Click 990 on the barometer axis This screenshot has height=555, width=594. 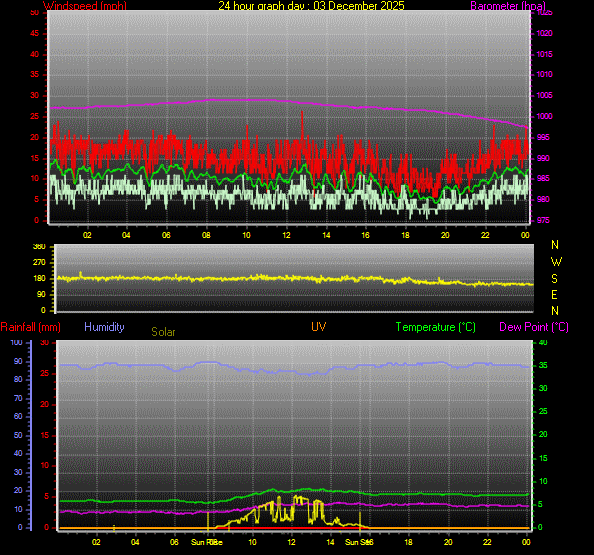point(543,158)
